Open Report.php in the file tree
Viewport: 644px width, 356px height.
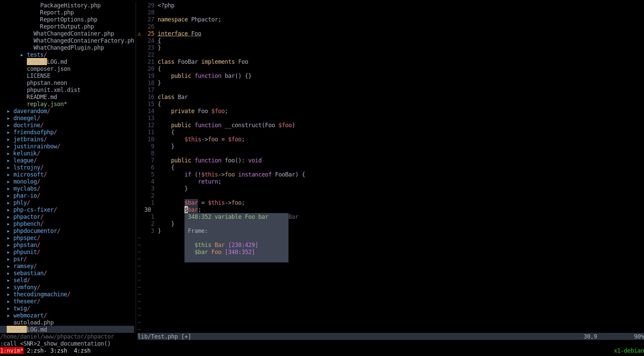57,12
